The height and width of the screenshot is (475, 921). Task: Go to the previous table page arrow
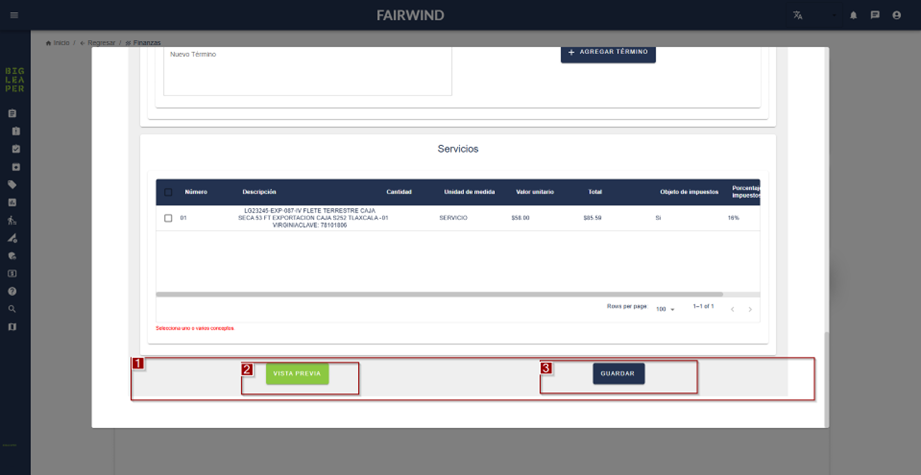(x=732, y=309)
